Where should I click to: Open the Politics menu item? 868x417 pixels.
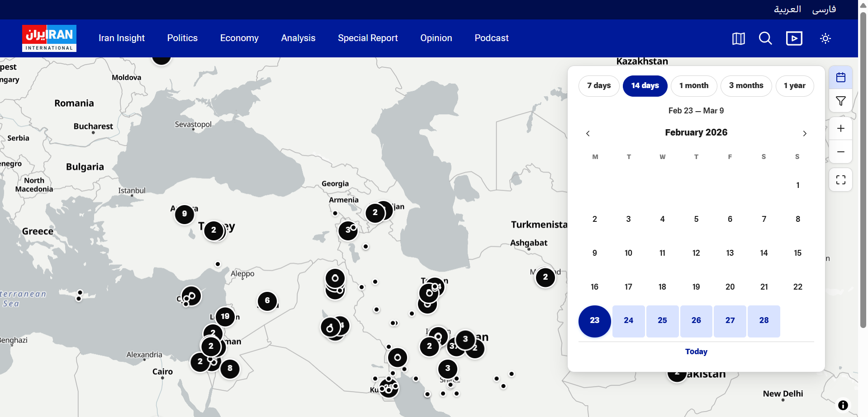[x=182, y=38]
